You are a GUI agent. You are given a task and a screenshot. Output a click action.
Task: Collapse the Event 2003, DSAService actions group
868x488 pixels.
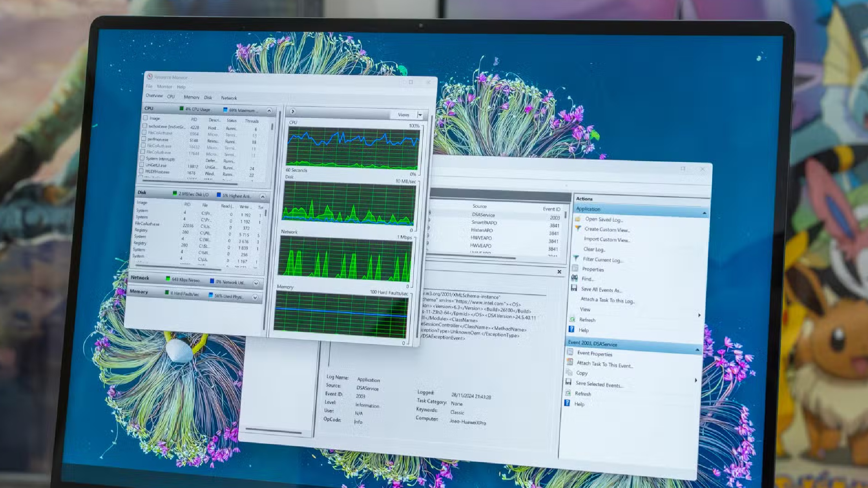[697, 350]
